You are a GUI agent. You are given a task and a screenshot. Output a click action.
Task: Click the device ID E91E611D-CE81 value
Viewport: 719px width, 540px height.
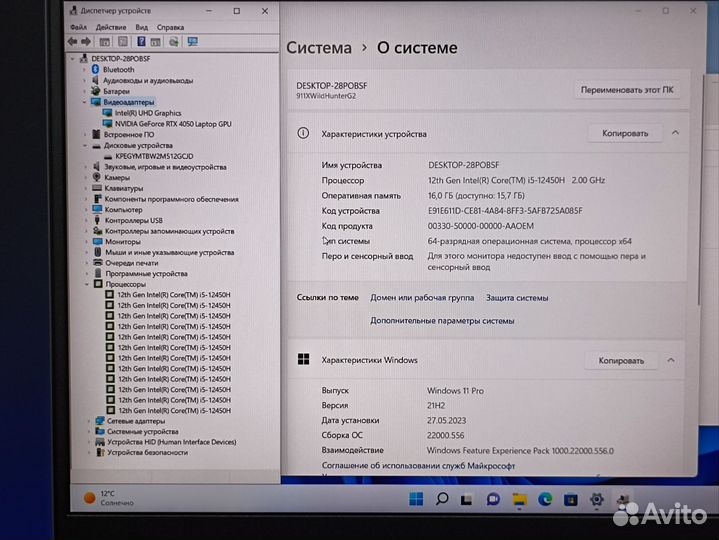click(x=505, y=211)
